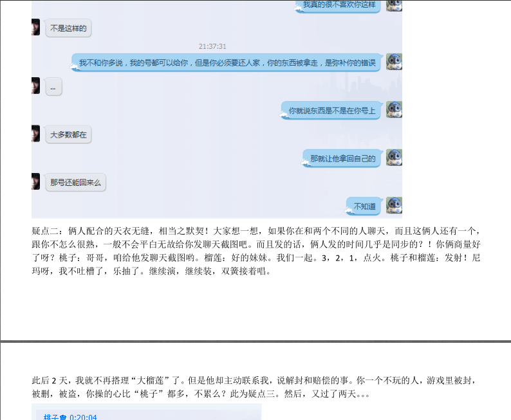Click the avatar beside the "..." message

[35, 86]
